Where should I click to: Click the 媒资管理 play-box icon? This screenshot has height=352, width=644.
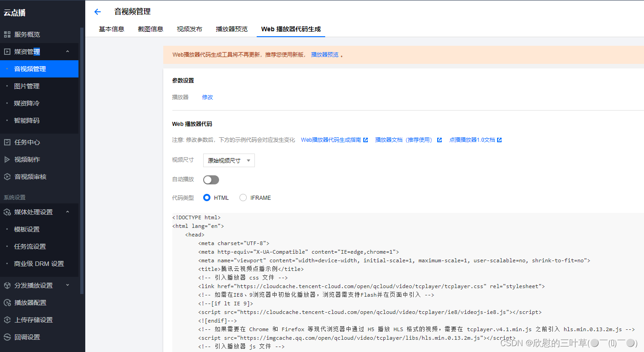tap(7, 52)
